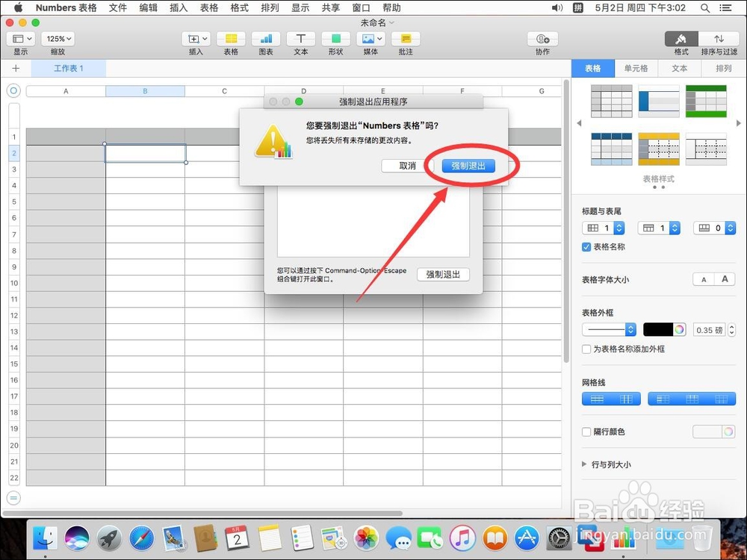Choose the blue-header table style thumbnail

coord(612,149)
